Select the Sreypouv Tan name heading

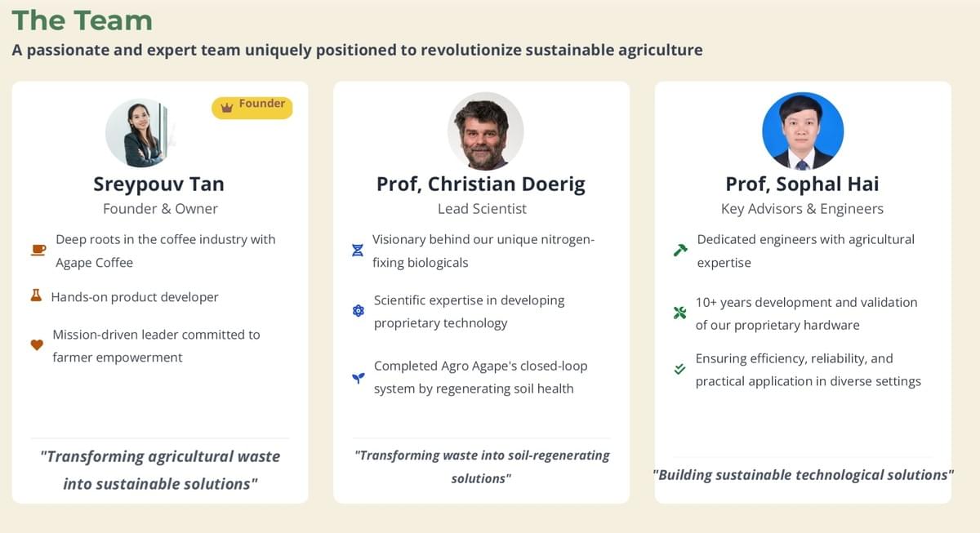point(158,184)
